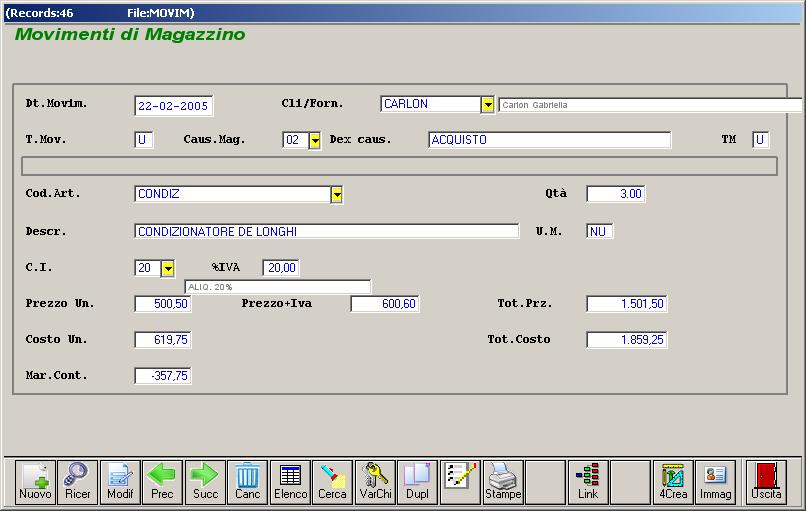Click the checklist with pencil icon

click(x=461, y=482)
